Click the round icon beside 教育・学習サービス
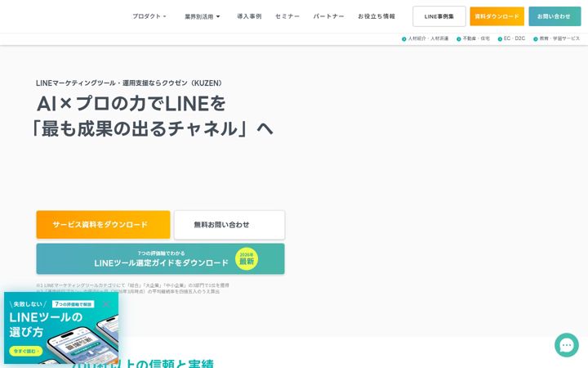588x368 pixels. [536, 39]
